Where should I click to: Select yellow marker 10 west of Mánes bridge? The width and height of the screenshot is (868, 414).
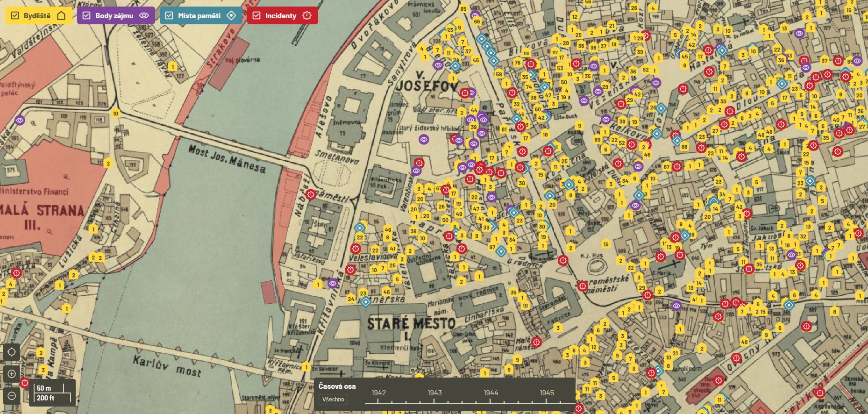click(x=115, y=113)
